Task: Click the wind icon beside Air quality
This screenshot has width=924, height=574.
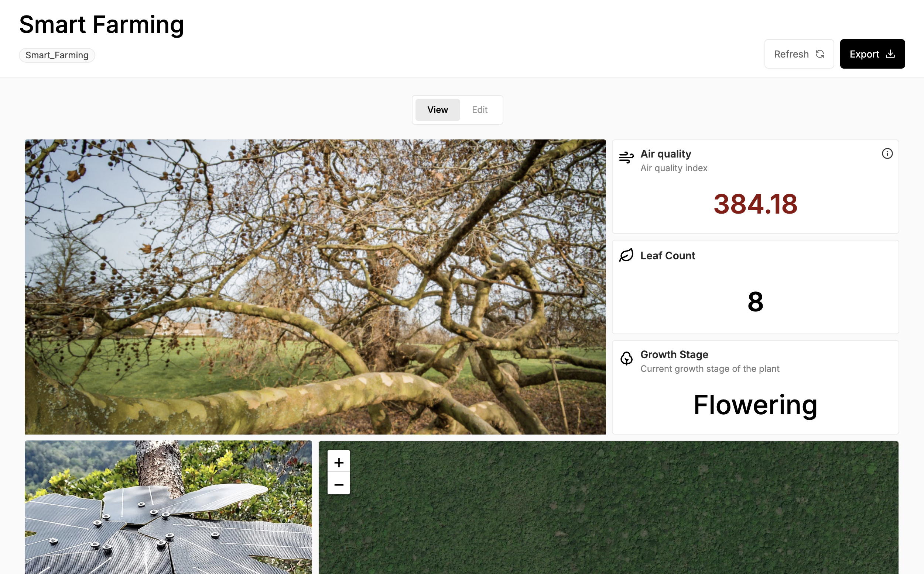Action: click(626, 157)
